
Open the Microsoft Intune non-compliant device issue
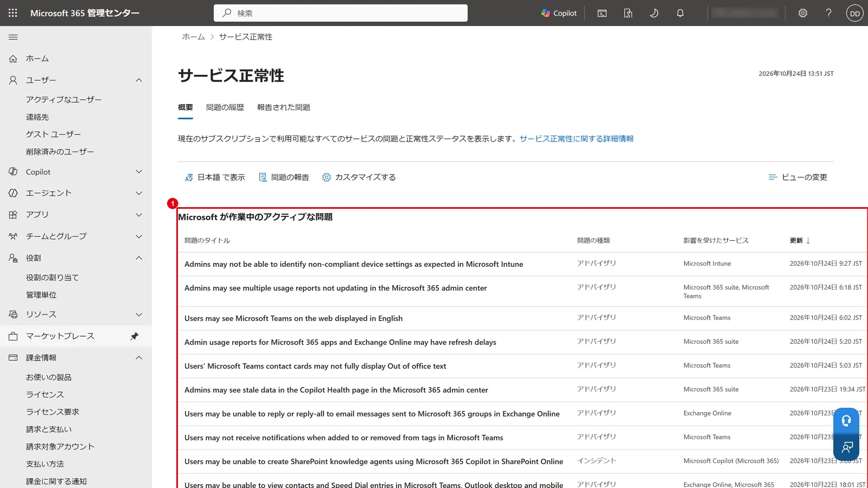(x=354, y=264)
